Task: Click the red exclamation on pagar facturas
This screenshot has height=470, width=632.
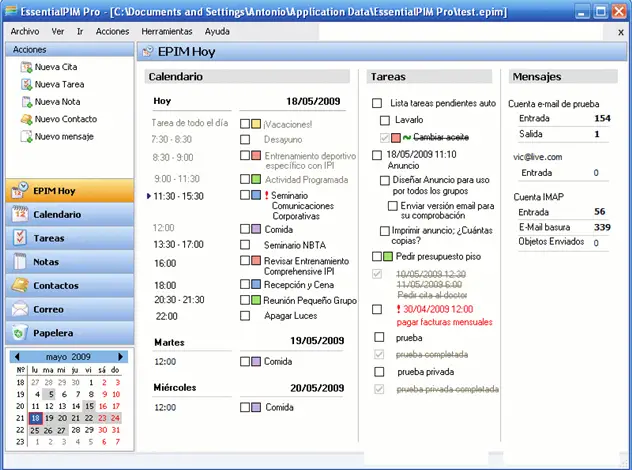Action: click(x=399, y=309)
